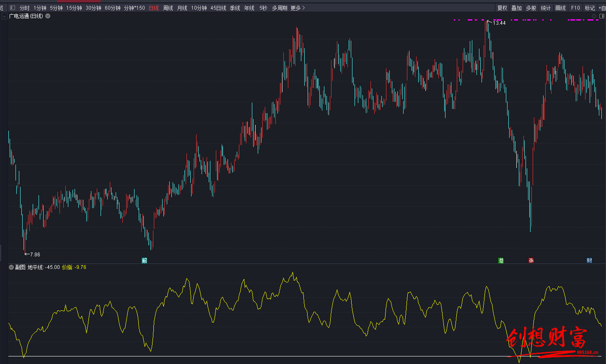This screenshot has height=364, width=606.
Task: Click the 副图 sub-chart label
Action: tap(20, 267)
